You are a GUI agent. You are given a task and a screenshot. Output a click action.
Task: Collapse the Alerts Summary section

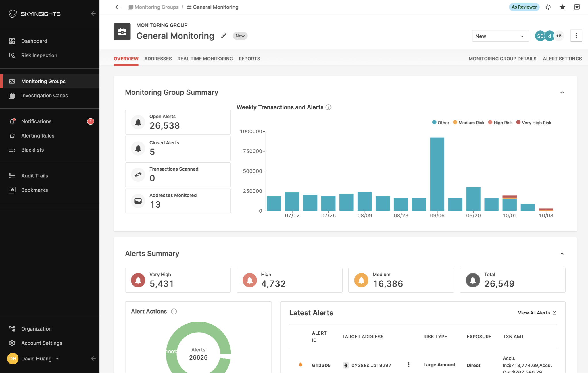(x=562, y=254)
